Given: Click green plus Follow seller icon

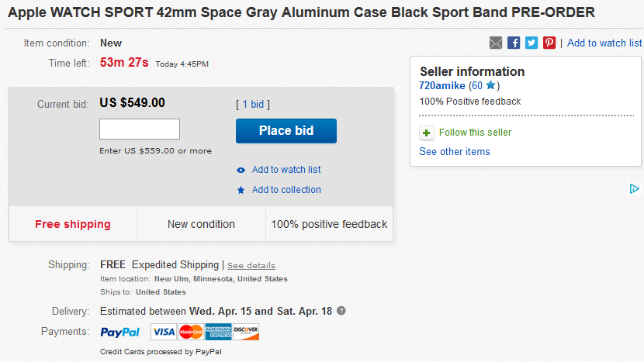Looking at the screenshot, I should pos(426,133).
